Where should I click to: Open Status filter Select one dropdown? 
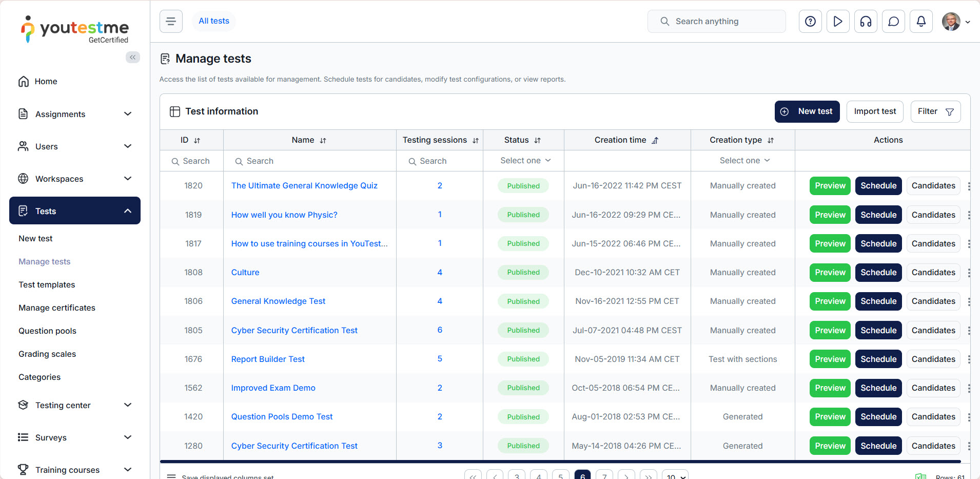525,161
